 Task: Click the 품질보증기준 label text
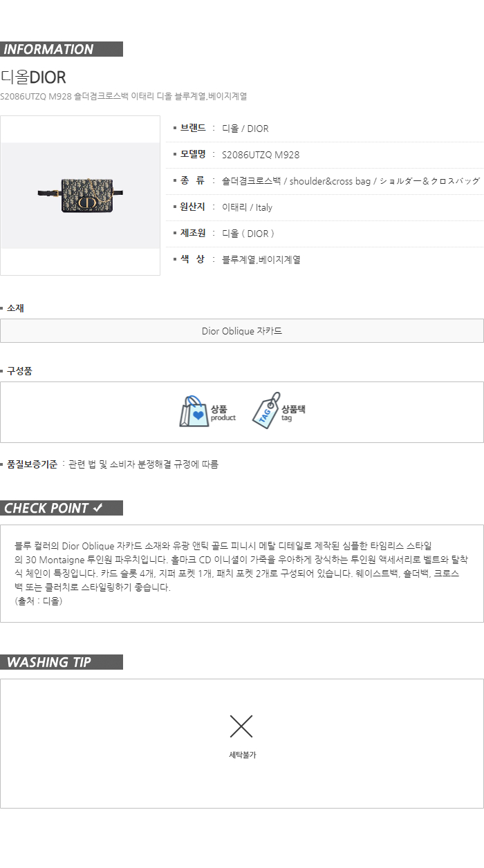tap(32, 464)
